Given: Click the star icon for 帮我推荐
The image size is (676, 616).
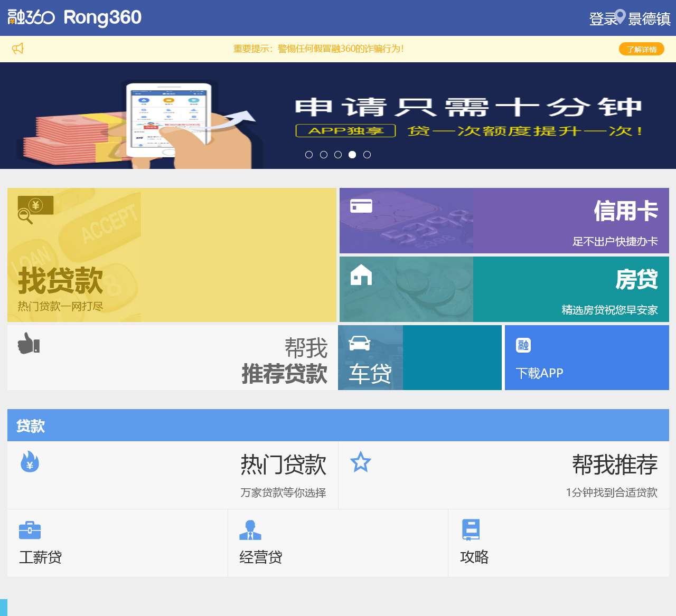Looking at the screenshot, I should click(361, 462).
